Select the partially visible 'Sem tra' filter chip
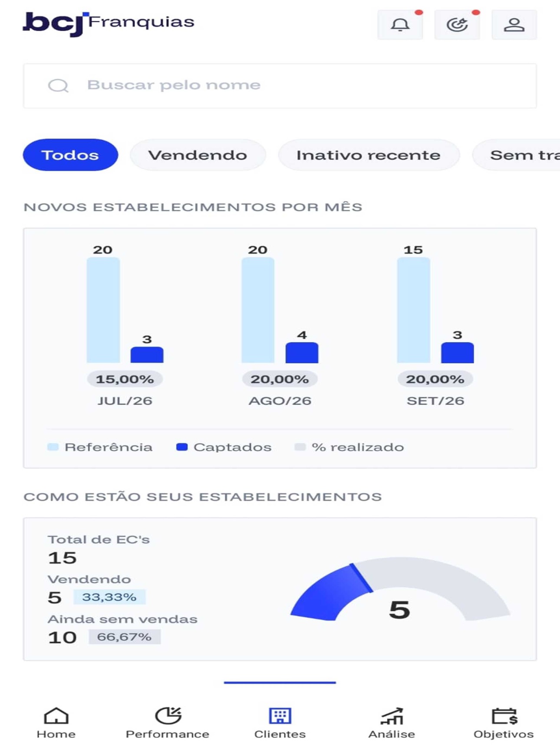Screen dimensions: 560x747 pyautogui.click(x=517, y=155)
